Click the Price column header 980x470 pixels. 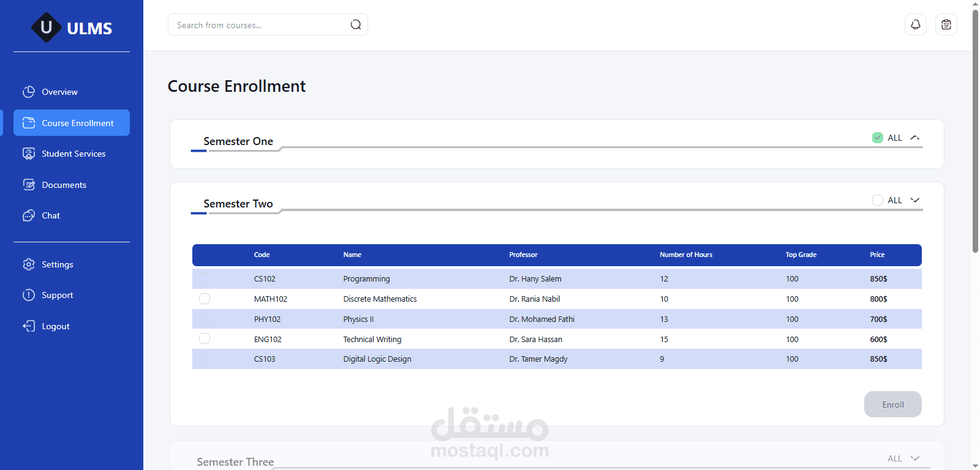[877, 255]
